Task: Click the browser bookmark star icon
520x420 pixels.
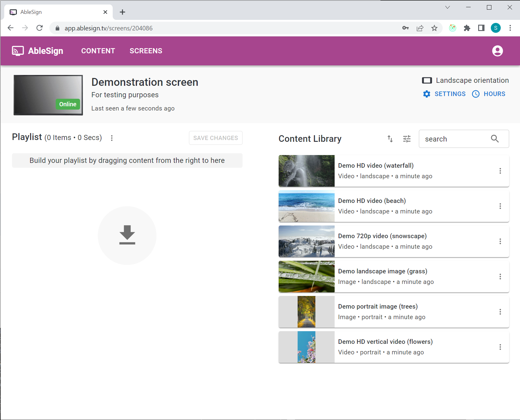Action: 434,28
